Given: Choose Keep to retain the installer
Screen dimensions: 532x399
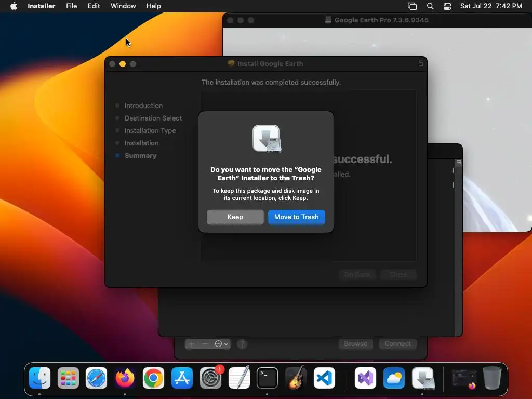Looking at the screenshot, I should [235, 217].
